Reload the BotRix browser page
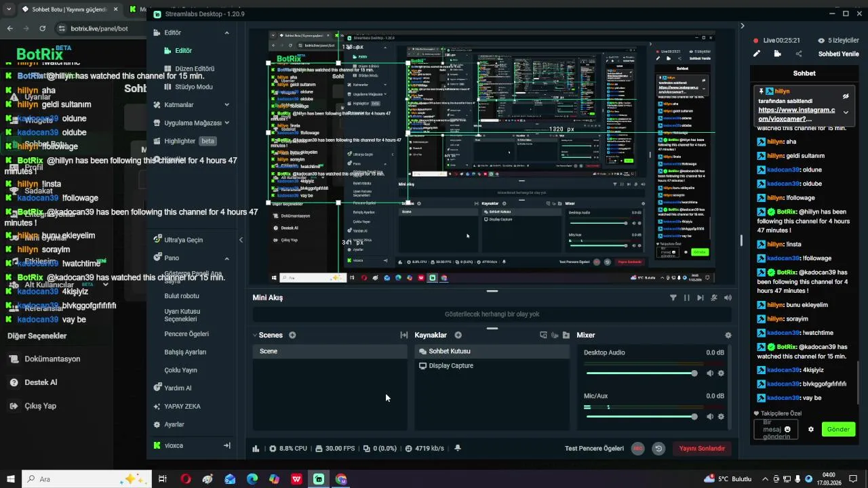This screenshot has width=868, height=488. pyautogui.click(x=42, y=28)
